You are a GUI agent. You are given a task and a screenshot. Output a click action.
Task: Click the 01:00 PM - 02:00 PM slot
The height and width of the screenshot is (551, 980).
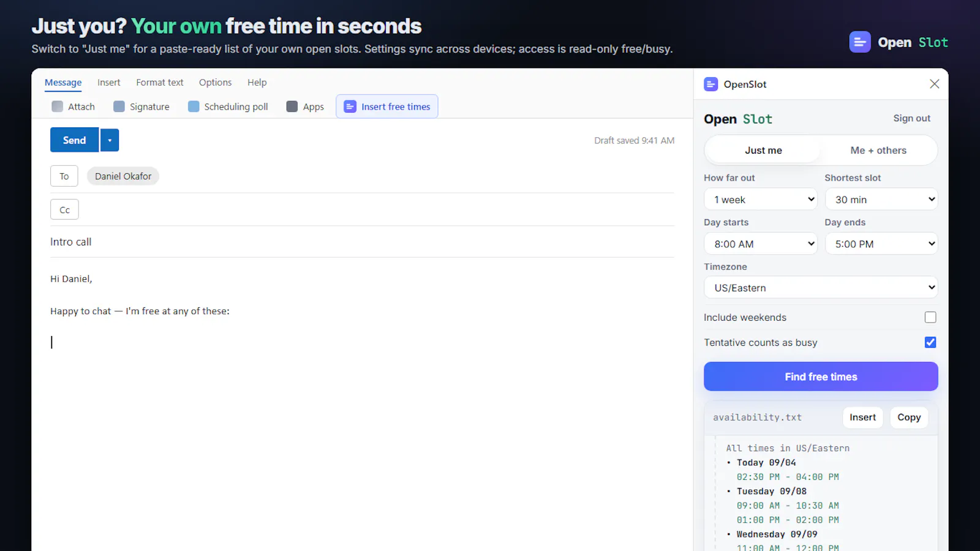point(788,520)
